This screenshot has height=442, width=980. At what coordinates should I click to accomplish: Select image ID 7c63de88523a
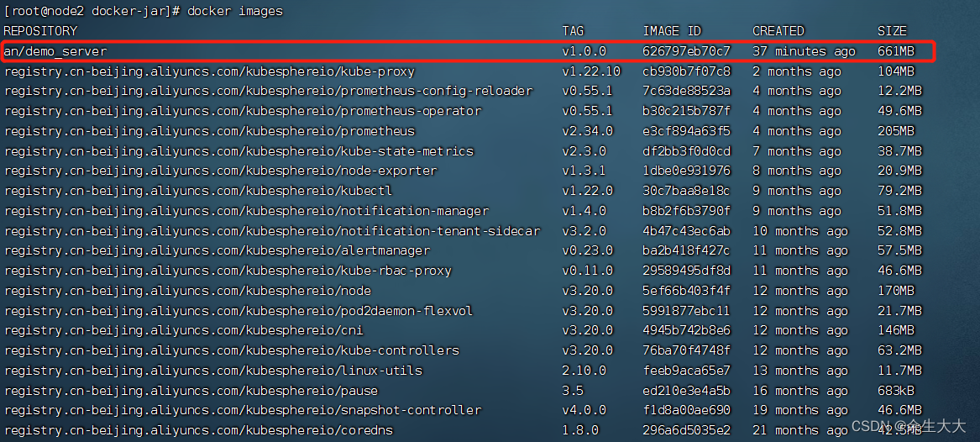click(686, 92)
